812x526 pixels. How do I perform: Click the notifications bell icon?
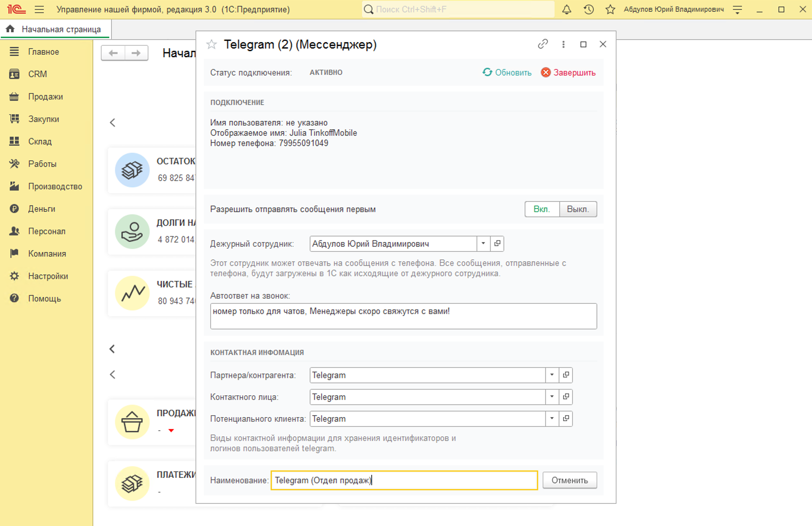[566, 10]
